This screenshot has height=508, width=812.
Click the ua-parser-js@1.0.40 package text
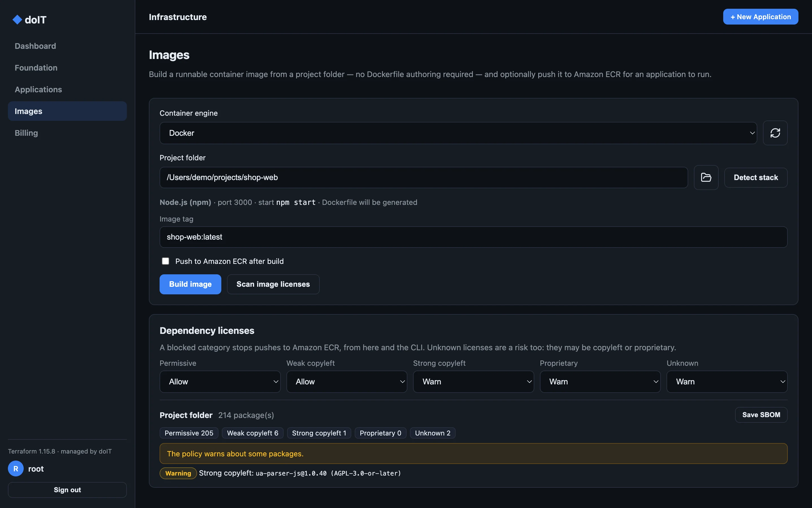(291, 473)
